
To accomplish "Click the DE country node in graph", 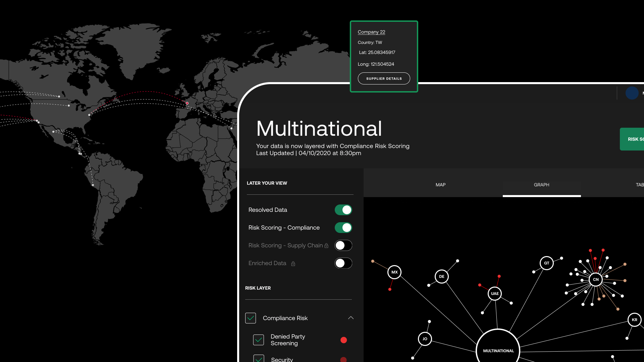I will 441,277.
